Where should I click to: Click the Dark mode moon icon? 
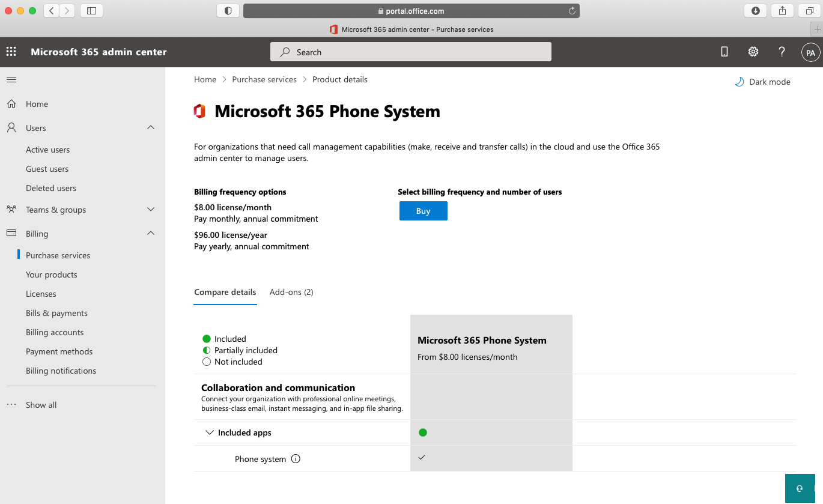coord(739,82)
